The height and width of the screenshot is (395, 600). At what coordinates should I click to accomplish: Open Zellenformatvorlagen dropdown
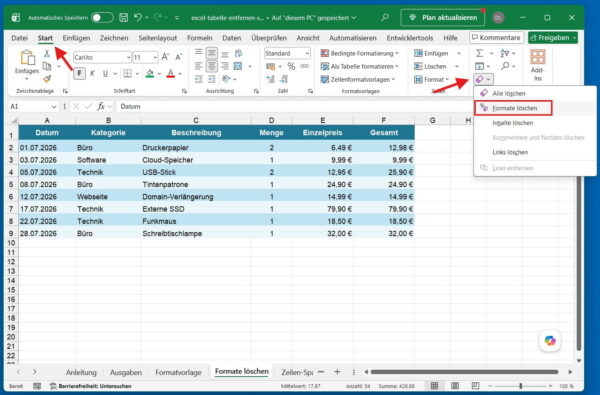point(358,80)
